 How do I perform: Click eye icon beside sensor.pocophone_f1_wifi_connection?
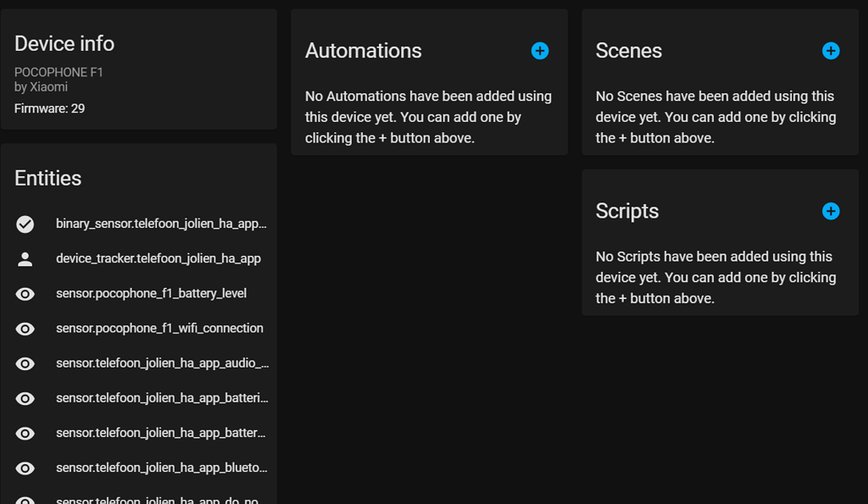(x=25, y=329)
